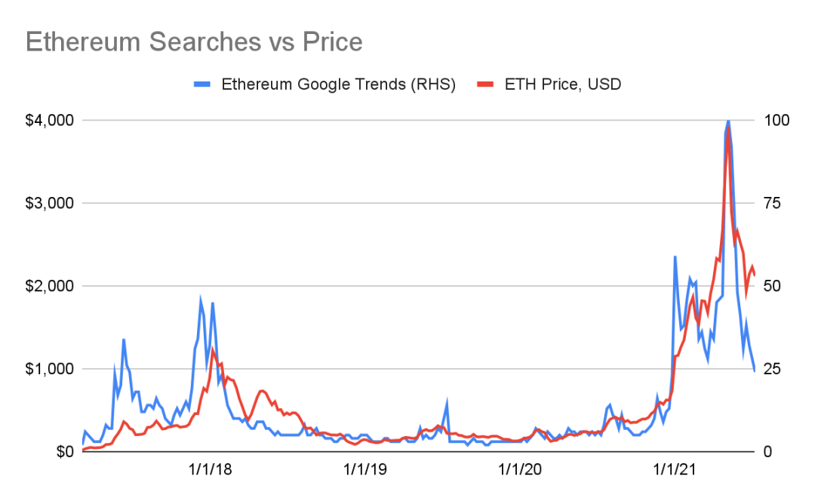The image size is (815, 504).
Task: Click the red ETH Price legend swatch
Action: tap(485, 85)
